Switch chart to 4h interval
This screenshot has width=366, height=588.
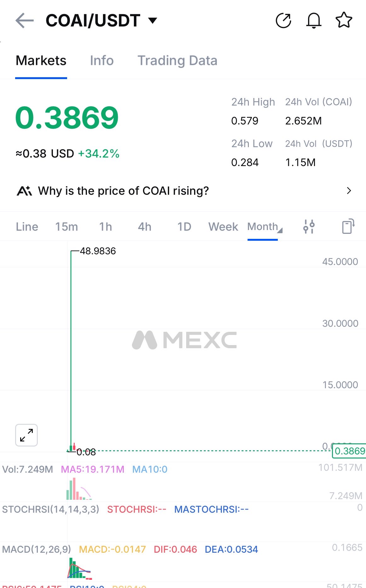(145, 227)
